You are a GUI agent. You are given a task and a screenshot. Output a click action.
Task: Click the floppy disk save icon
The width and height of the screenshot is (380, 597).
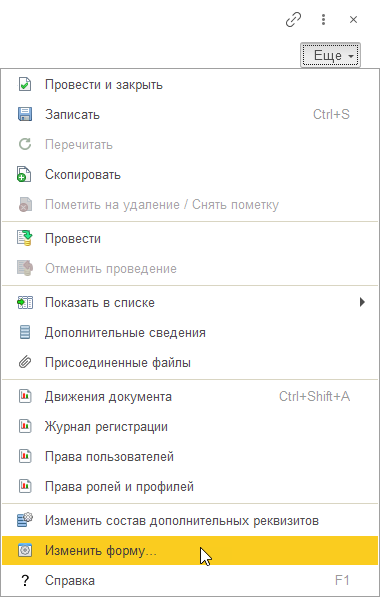click(x=25, y=114)
